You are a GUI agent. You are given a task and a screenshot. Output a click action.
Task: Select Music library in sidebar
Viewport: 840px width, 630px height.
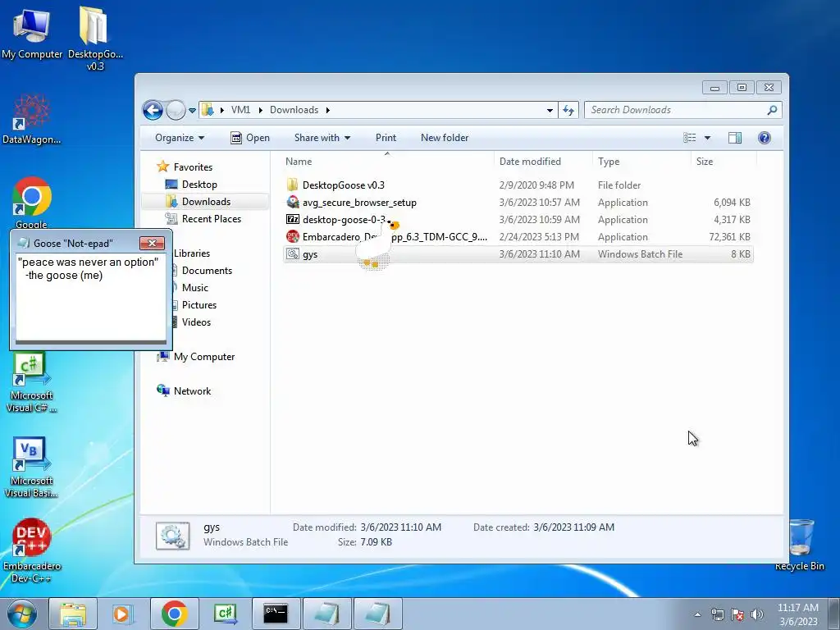tap(195, 288)
